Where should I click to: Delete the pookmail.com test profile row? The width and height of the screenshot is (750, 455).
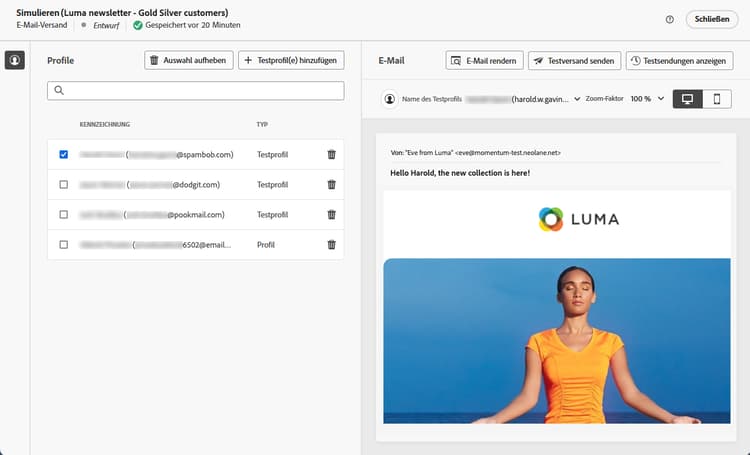coord(331,215)
